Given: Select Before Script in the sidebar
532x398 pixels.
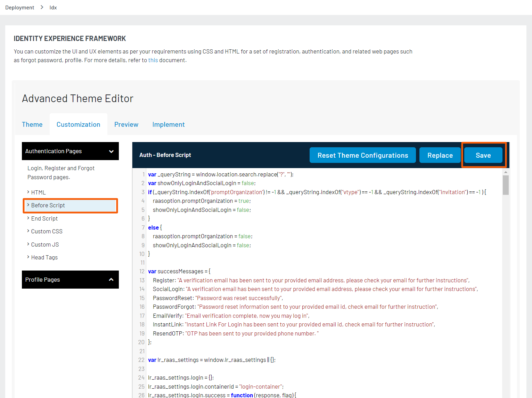Looking at the screenshot, I should tap(48, 206).
